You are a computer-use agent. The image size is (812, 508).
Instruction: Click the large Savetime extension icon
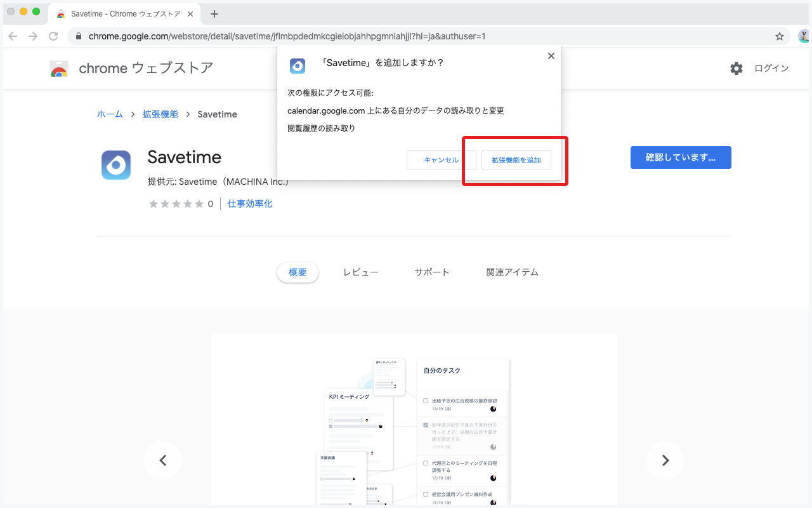pos(116,165)
